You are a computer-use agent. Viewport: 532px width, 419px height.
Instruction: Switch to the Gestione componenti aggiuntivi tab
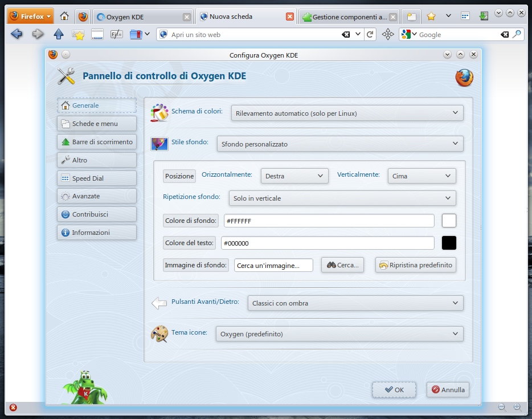[x=349, y=17]
